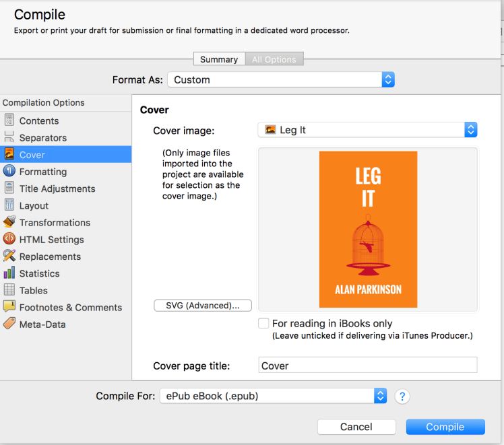
Task: Open the Compile For format dropdown
Action: coord(272,396)
